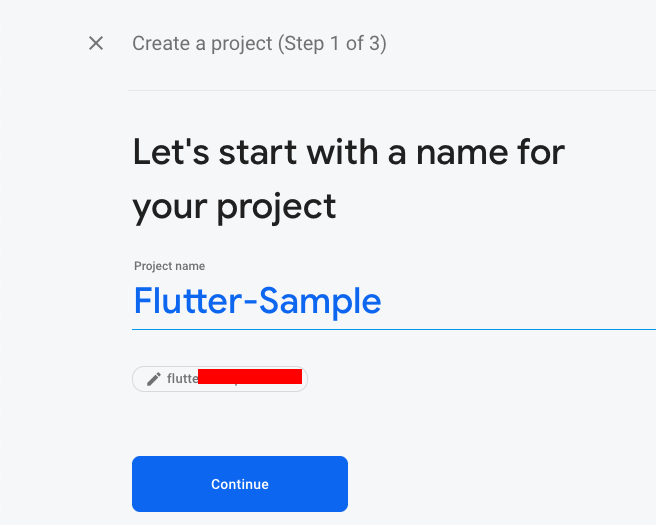Screen dimensions: 656x525
Task: Close the Create a project dialog
Action: [96, 43]
